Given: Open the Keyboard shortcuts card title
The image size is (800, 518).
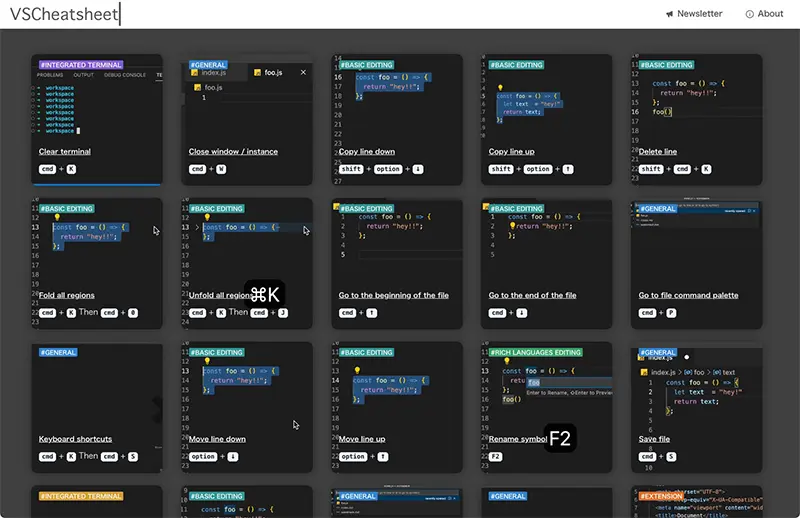Looking at the screenshot, I should point(76,439).
